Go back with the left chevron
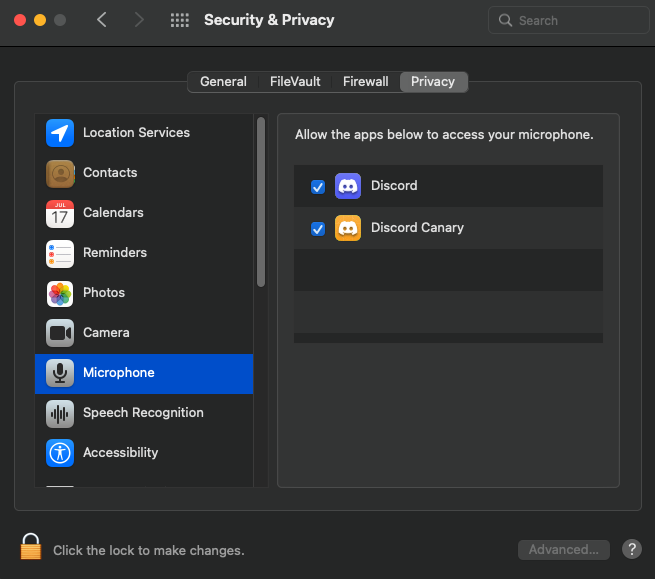 point(102,20)
